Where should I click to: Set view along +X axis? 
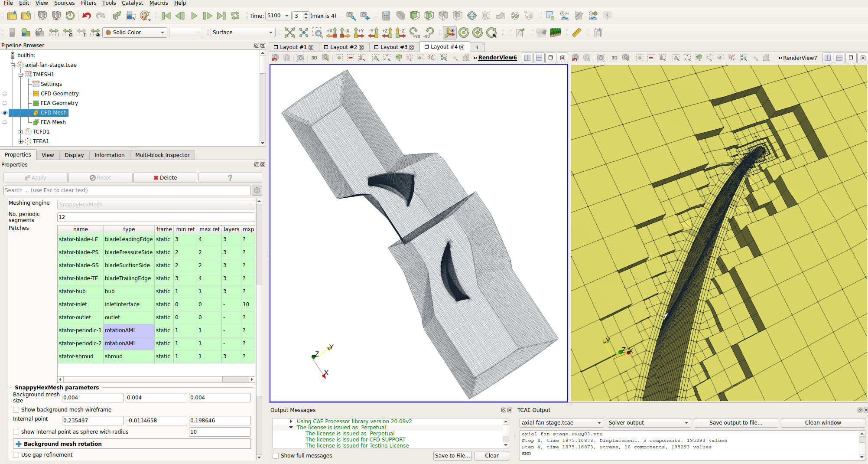click(x=332, y=32)
